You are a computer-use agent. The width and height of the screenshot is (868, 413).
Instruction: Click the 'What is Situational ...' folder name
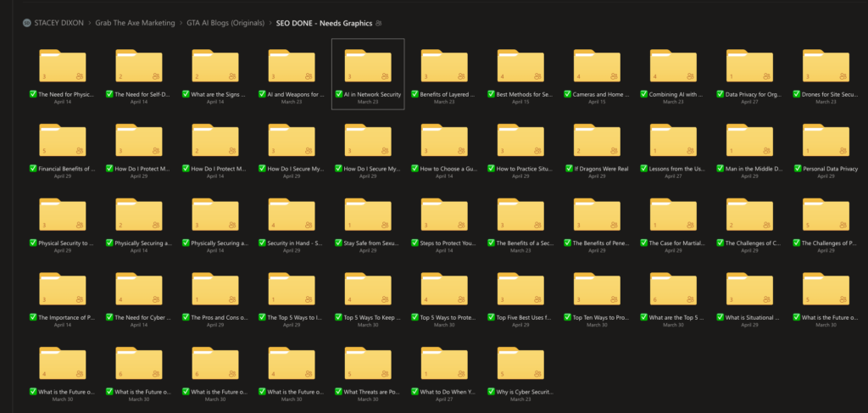click(754, 318)
